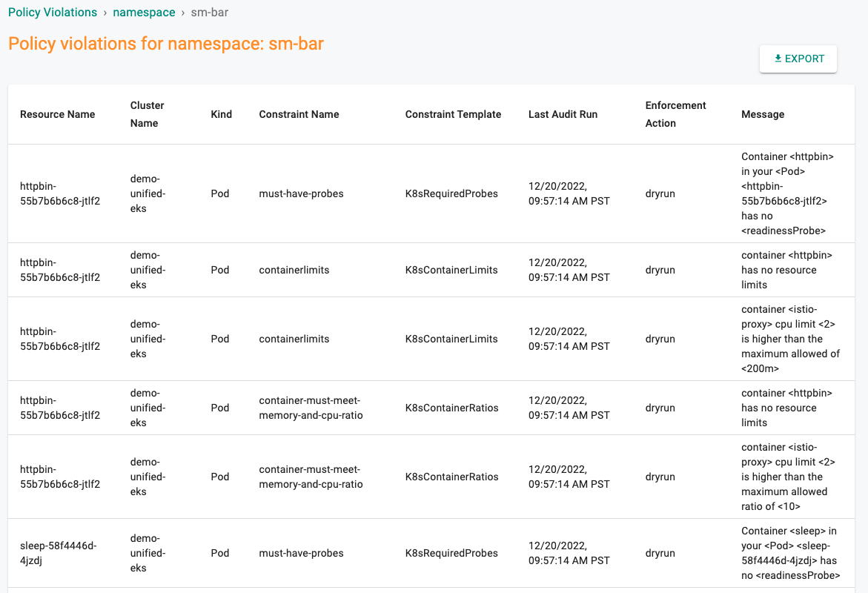Sort by Cluster Name column header
The image size is (868, 593).
[148, 114]
